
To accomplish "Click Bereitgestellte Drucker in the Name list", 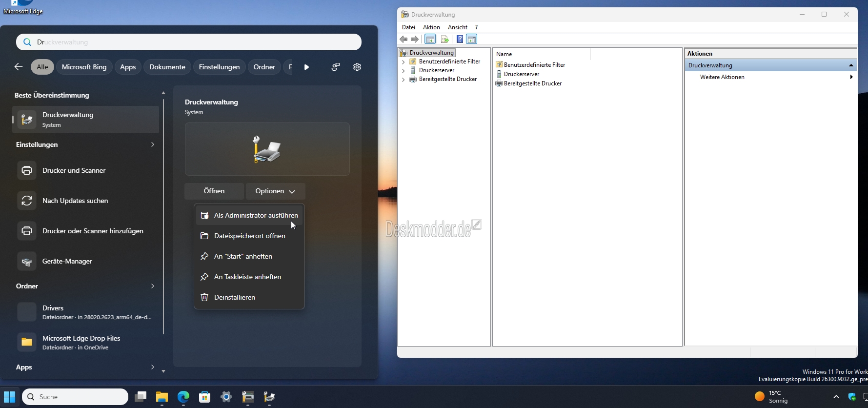I will [533, 83].
